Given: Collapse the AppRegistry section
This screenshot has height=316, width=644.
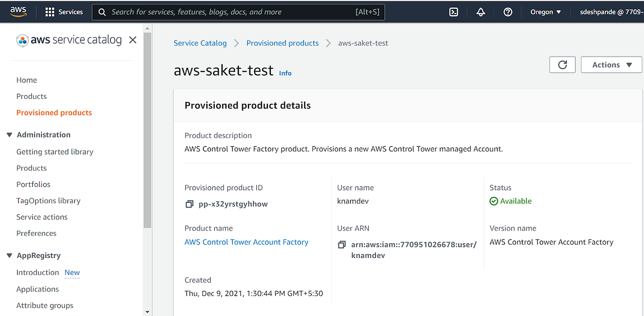Looking at the screenshot, I should tap(10, 256).
